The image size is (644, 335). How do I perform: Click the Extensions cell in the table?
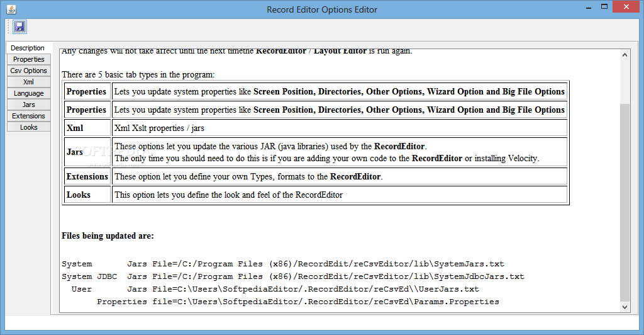[87, 176]
